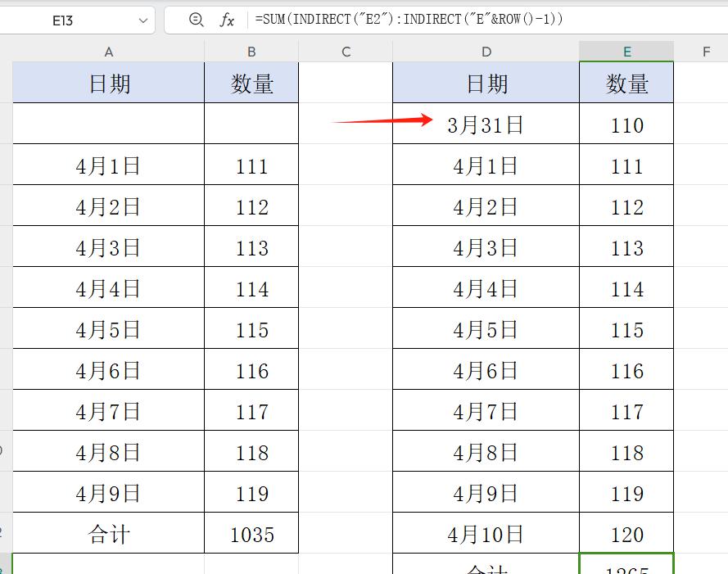Select the 114 cell in column E
This screenshot has width=728, height=574.
(626, 287)
